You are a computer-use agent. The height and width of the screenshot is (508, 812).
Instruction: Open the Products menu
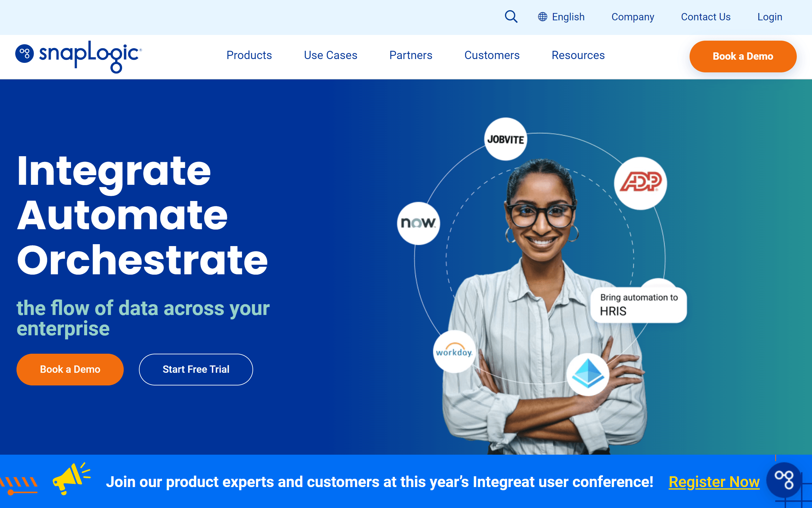click(x=249, y=55)
